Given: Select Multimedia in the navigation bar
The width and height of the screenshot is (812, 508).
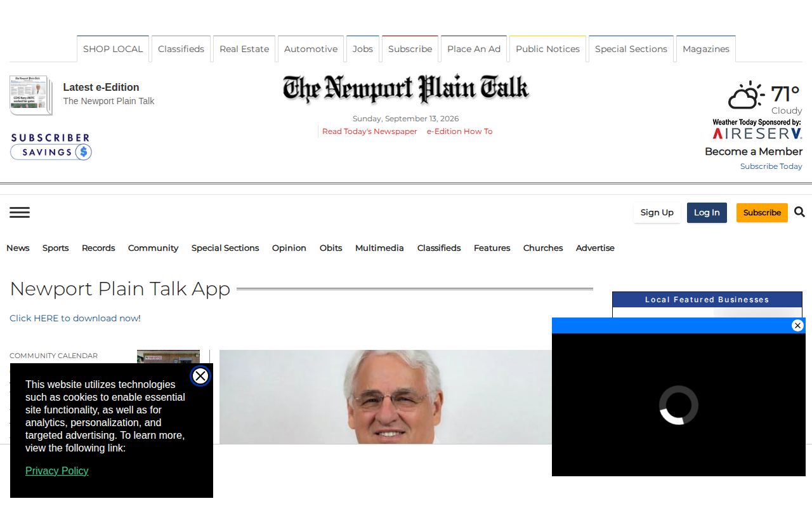Looking at the screenshot, I should coord(379,248).
